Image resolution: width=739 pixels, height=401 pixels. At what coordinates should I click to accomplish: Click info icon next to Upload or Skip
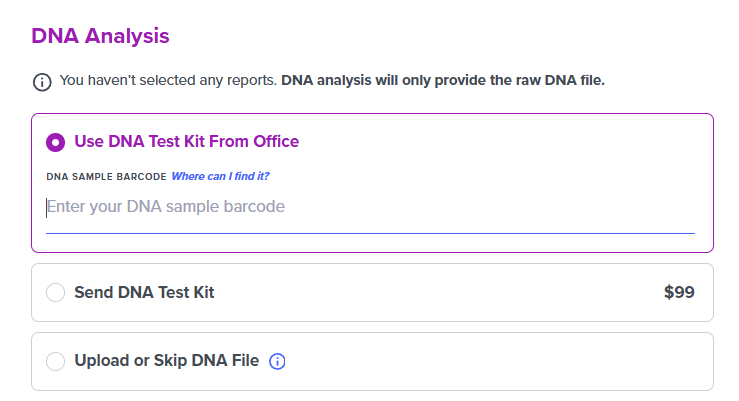click(278, 361)
